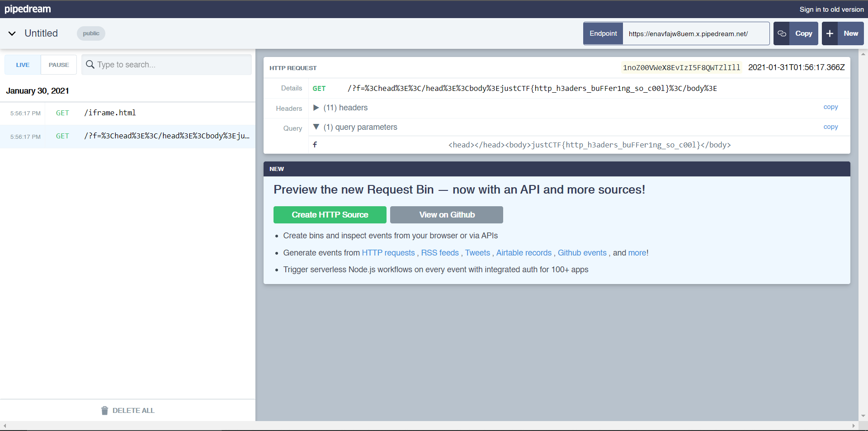Switch request feed to LIVE
Viewport: 868px width, 431px height.
pyautogui.click(x=23, y=65)
